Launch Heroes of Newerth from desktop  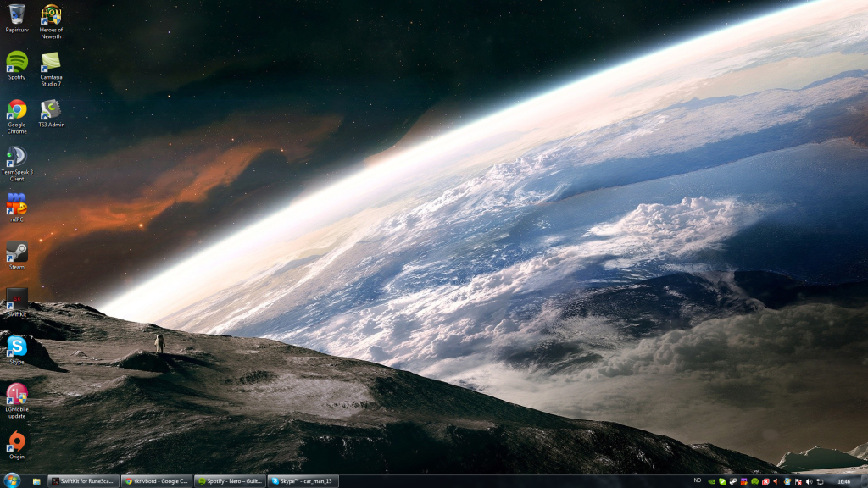coord(51,14)
